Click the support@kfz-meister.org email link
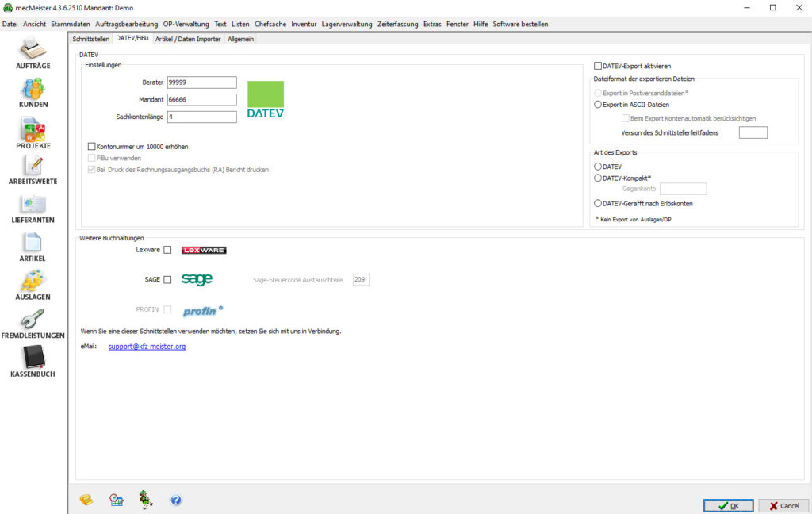 click(x=147, y=347)
